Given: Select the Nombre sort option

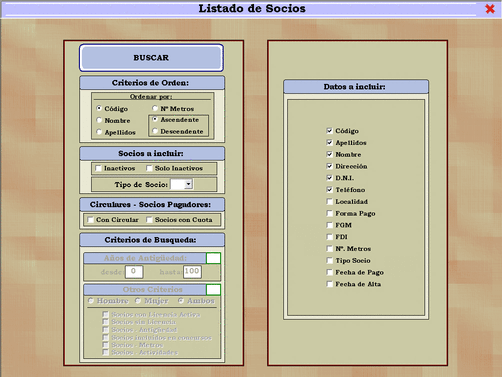Looking at the screenshot, I should 99,120.
